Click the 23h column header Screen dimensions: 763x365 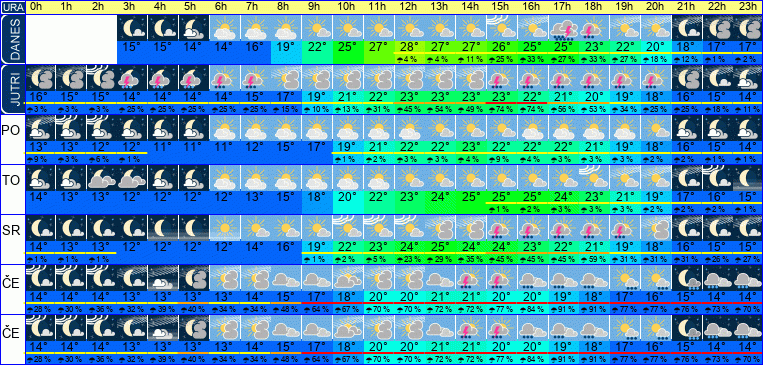[x=747, y=7]
